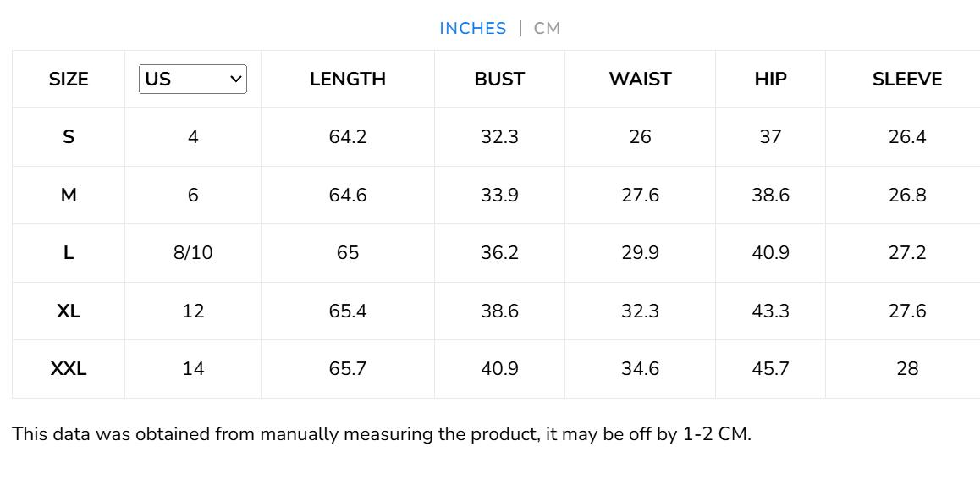
Task: Select the L size row label
Action: (x=69, y=253)
